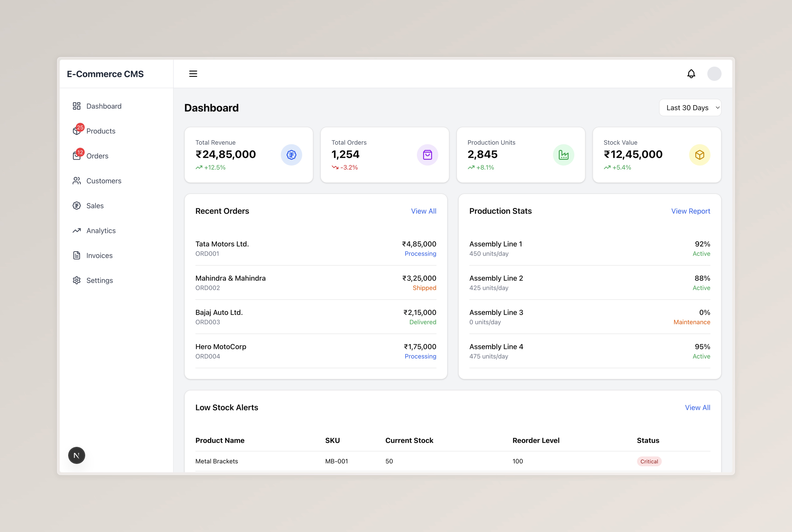
Task: Click View All next to Recent Orders
Action: 423,211
